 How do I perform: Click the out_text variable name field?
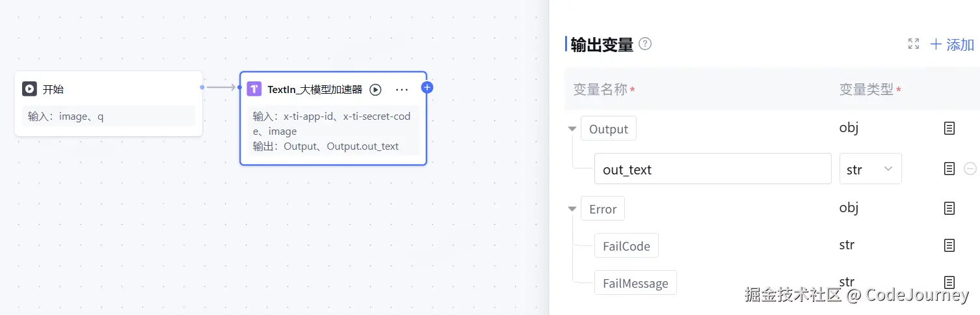712,169
